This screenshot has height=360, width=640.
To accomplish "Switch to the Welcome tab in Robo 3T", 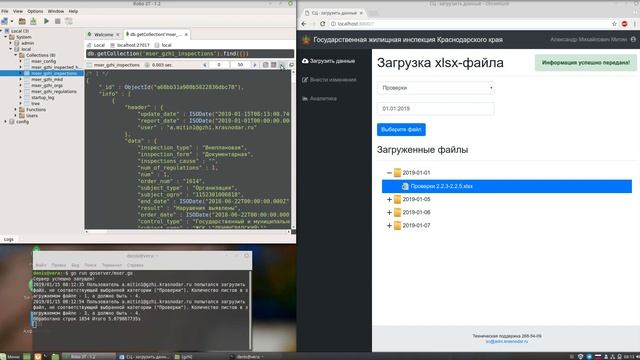I will click(x=103, y=35).
